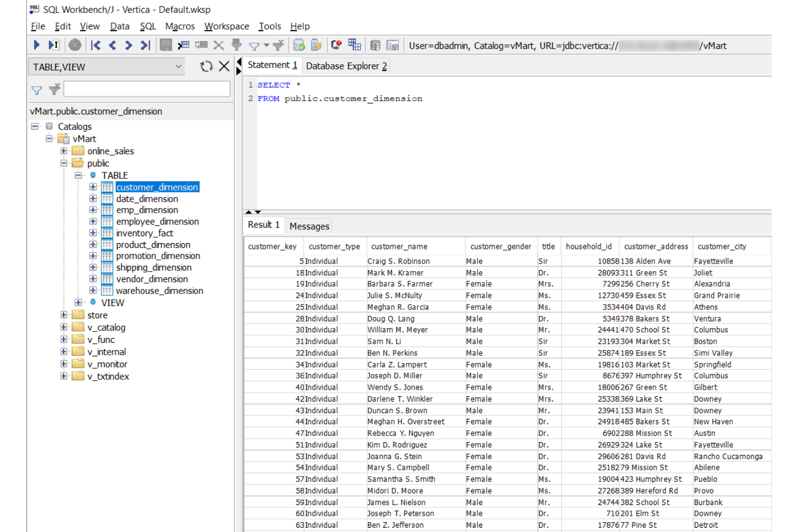Open the TABLE,VIEW type dropdown
This screenshot has width=798, height=532.
click(178, 66)
